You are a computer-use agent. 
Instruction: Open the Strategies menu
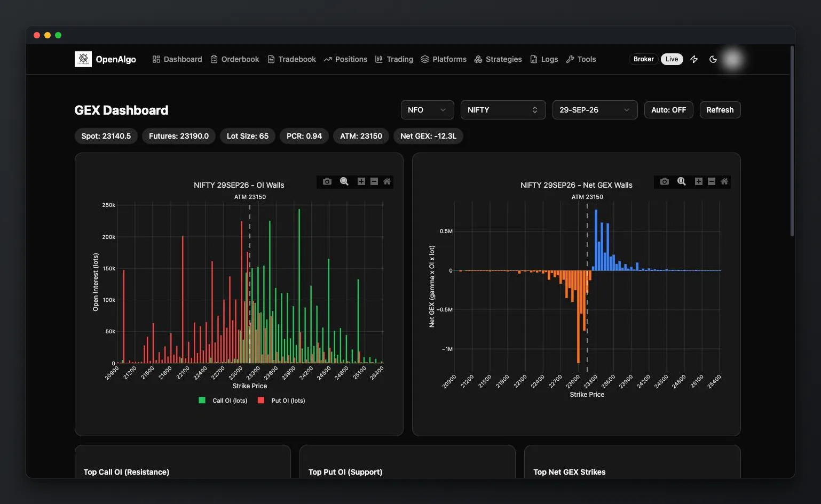[x=498, y=59]
